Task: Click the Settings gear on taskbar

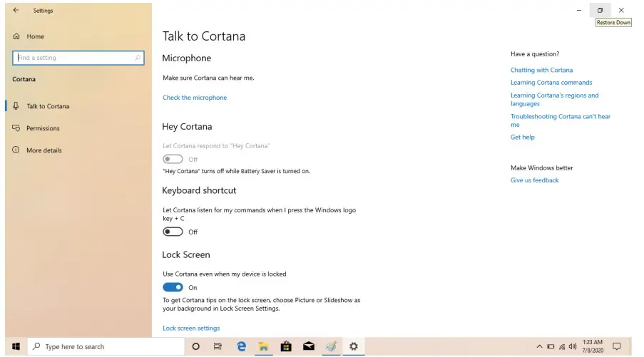Action: click(x=354, y=347)
